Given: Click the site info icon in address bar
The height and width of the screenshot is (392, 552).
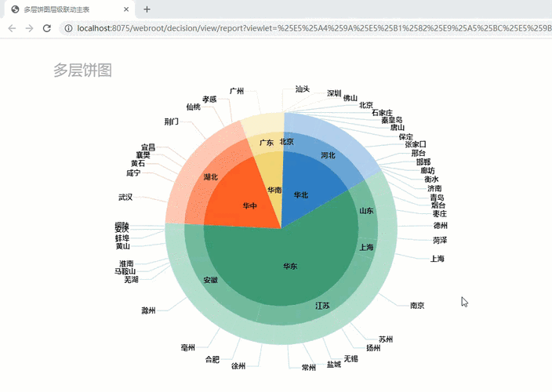Looking at the screenshot, I should pos(68,28).
